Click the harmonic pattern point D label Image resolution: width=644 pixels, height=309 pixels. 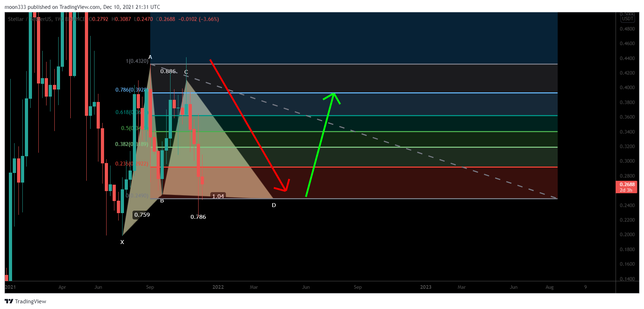274,205
